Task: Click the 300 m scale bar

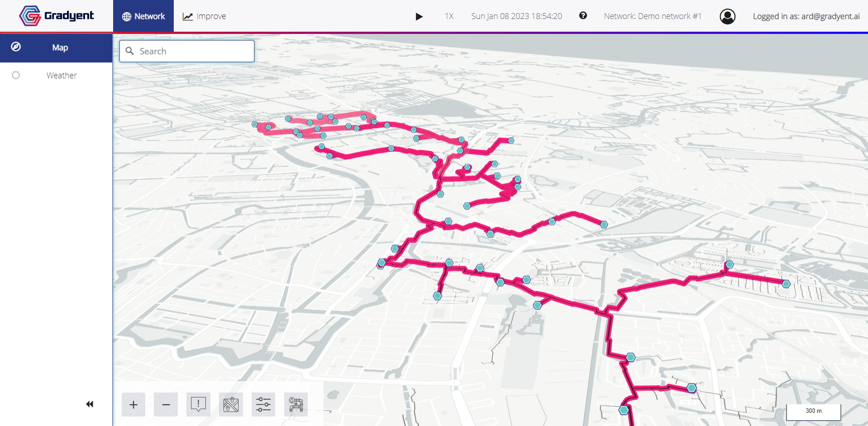Action: [813, 412]
